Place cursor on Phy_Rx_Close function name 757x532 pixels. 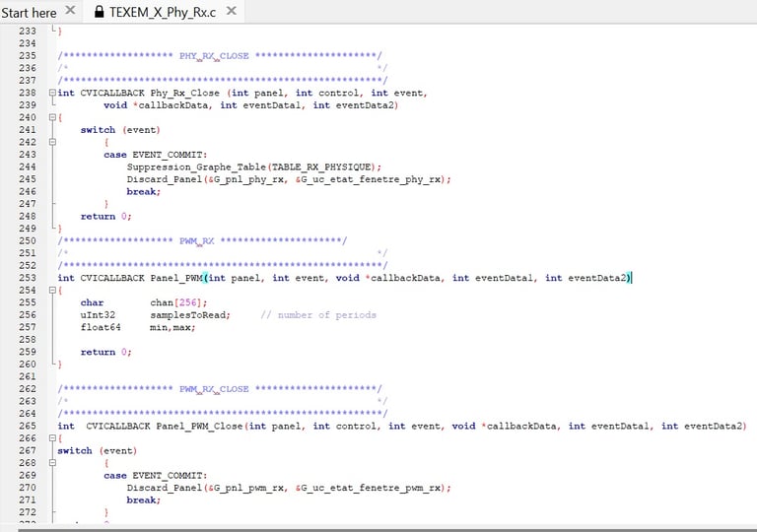coord(185,93)
